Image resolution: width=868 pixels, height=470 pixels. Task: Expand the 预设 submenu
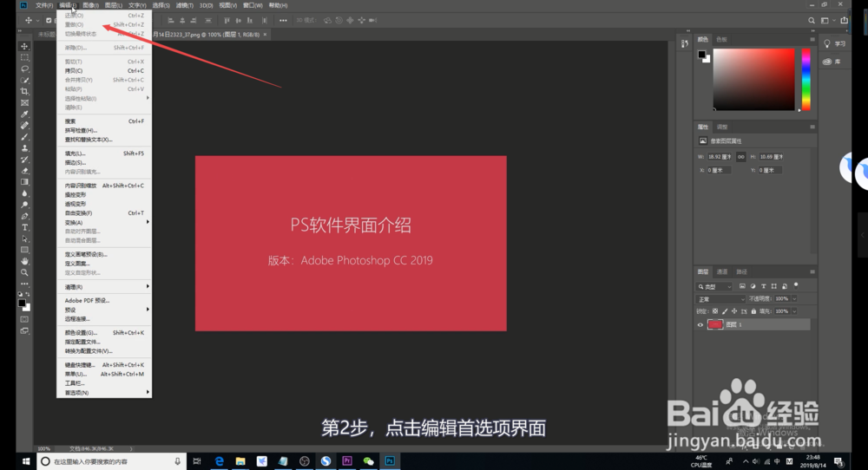pyautogui.click(x=104, y=310)
